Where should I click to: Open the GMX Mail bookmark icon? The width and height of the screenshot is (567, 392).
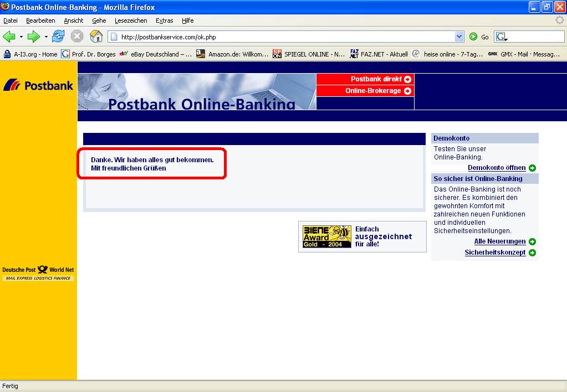[493, 54]
